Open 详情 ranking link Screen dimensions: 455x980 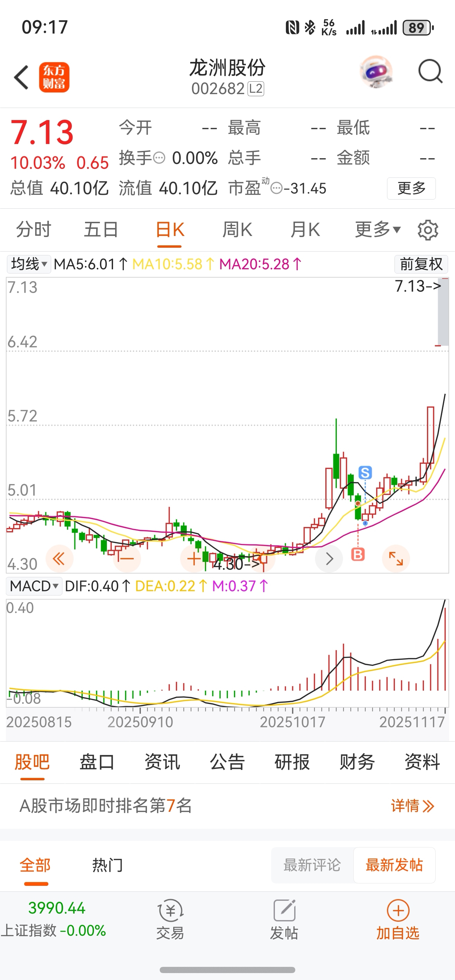point(412,806)
